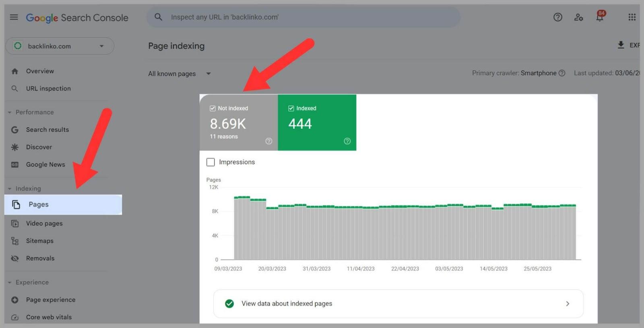Select Sitemaps in the sidebar
Screen dimensions: 644x328
point(39,241)
